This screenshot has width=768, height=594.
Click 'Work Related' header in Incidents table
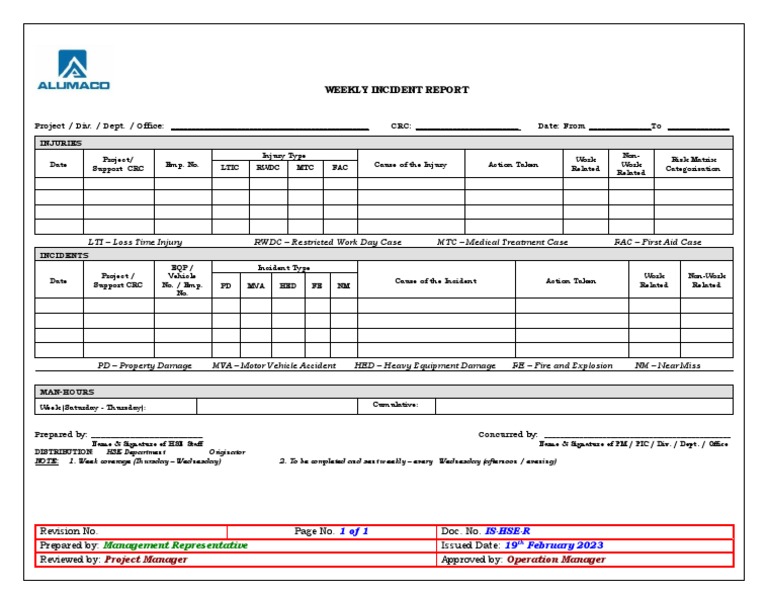pos(654,281)
